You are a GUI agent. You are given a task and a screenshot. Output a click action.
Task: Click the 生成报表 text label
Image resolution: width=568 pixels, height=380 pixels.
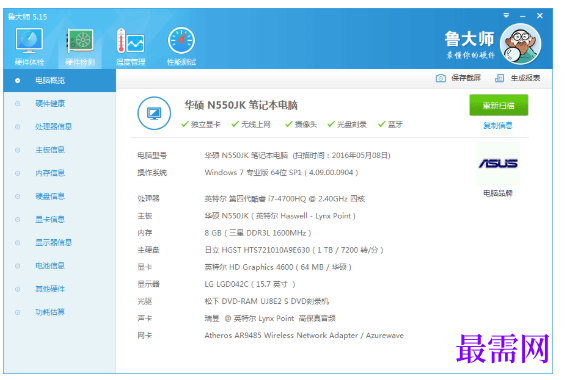(x=525, y=78)
